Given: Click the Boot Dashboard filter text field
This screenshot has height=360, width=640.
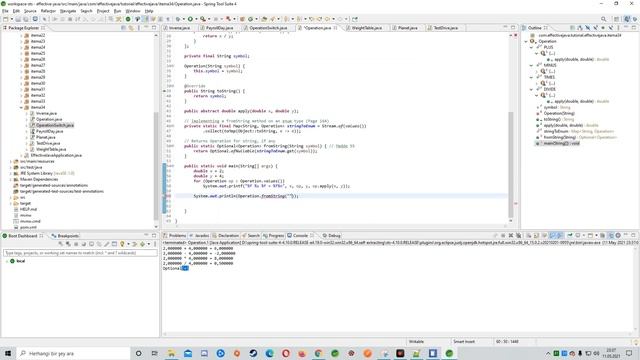Looking at the screenshot, I should pos(80,253).
